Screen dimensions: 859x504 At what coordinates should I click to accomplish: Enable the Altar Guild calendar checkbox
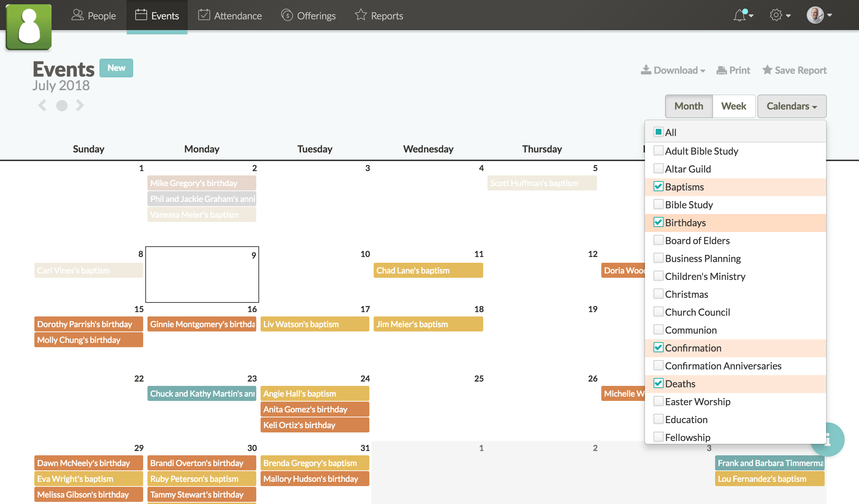coord(658,169)
